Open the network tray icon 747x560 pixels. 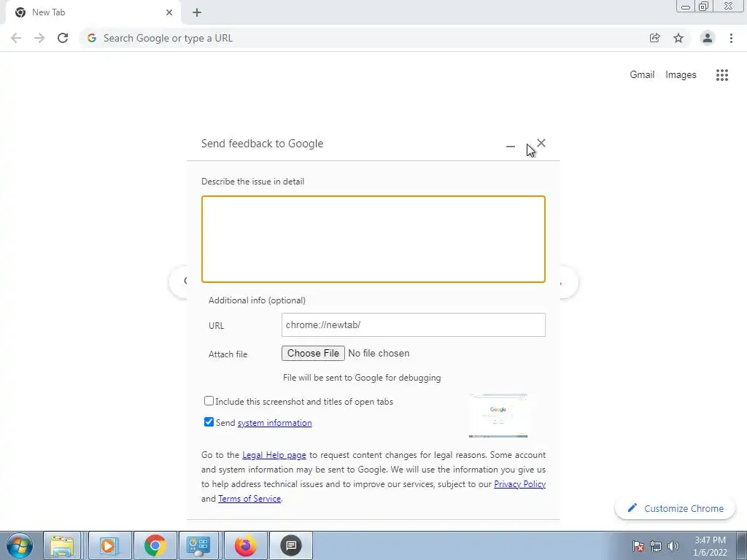[656, 546]
